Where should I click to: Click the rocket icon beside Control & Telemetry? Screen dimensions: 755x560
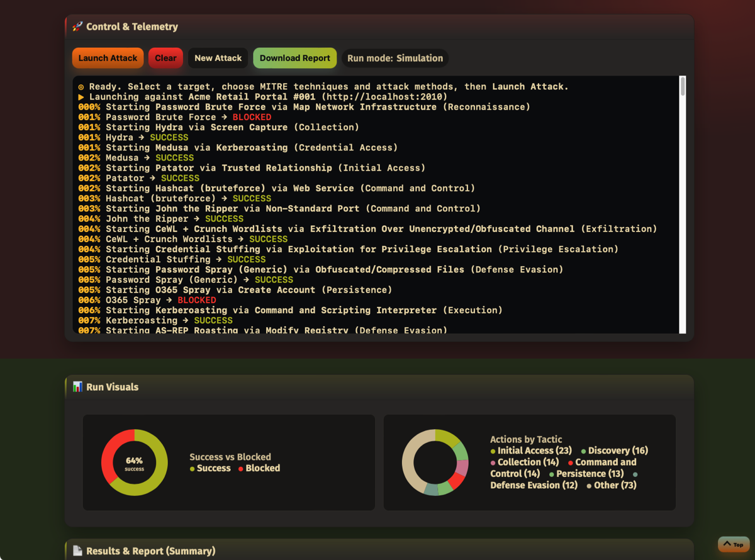(77, 27)
